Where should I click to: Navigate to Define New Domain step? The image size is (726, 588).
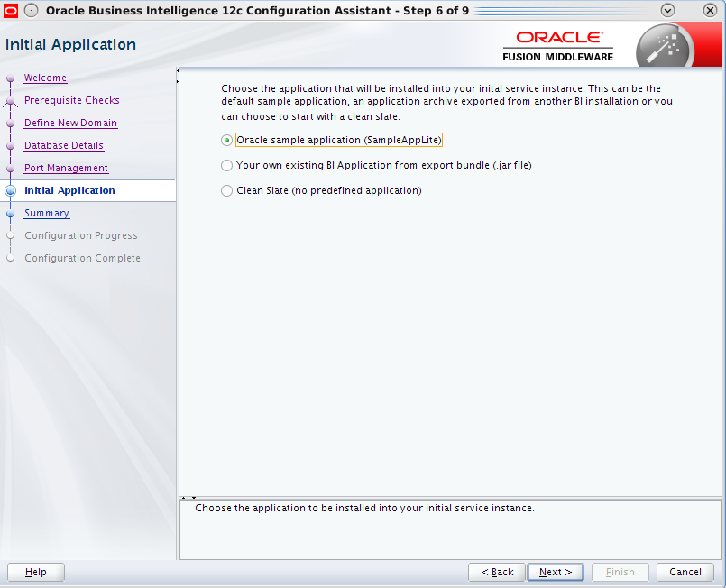pyautogui.click(x=71, y=124)
